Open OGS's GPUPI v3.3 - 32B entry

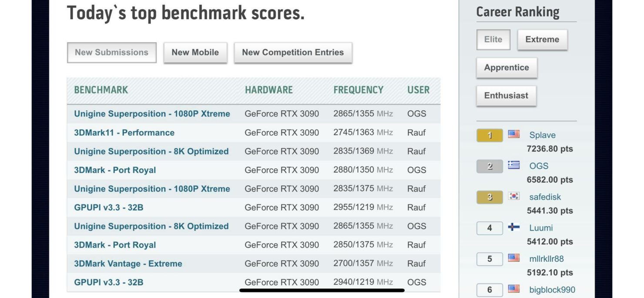pyautogui.click(x=108, y=282)
